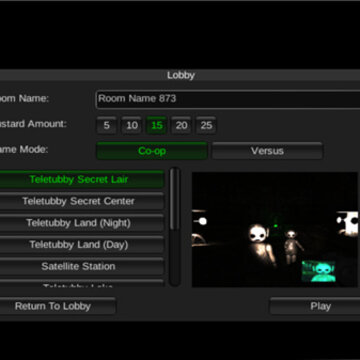
Task: Set custard amount to 5
Action: click(106, 125)
